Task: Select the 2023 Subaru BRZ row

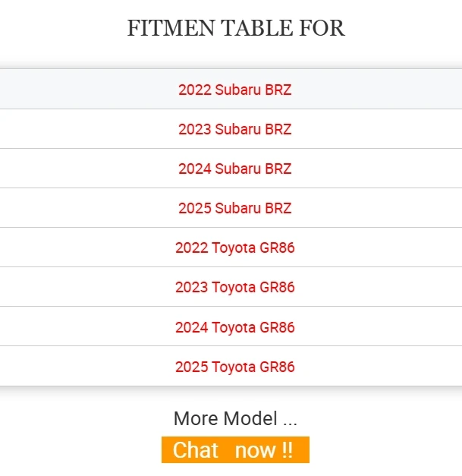Action: (x=231, y=129)
